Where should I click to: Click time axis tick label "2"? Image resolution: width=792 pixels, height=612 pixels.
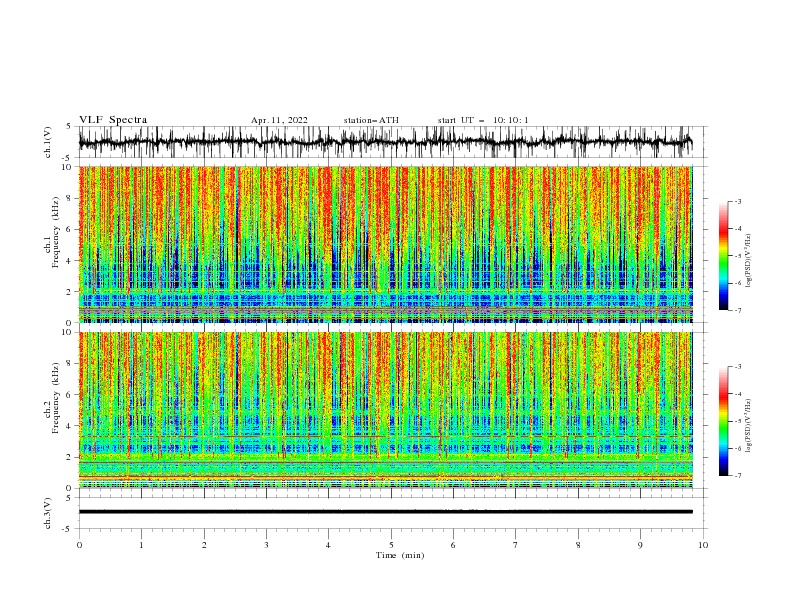204,545
